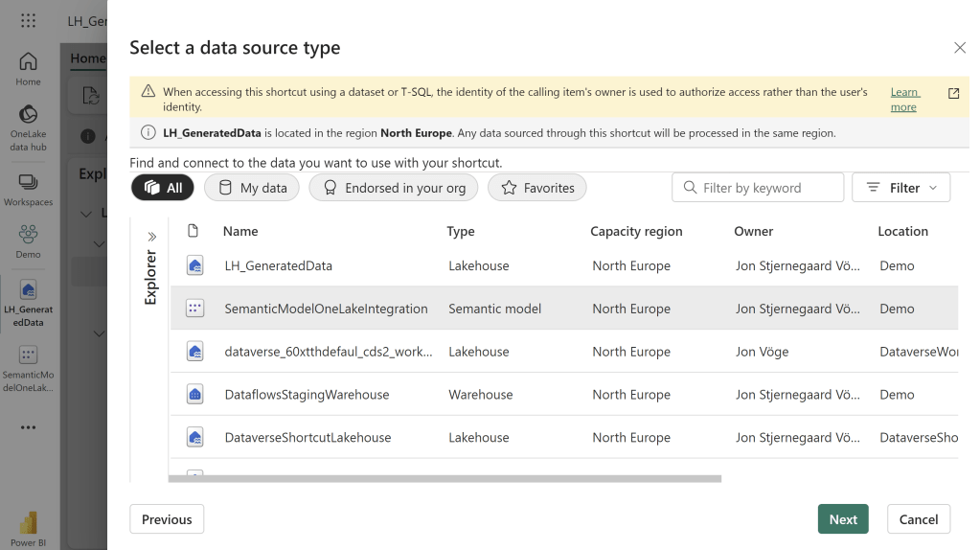
Task: Open the external link icon beside Learn more
Action: tap(953, 93)
